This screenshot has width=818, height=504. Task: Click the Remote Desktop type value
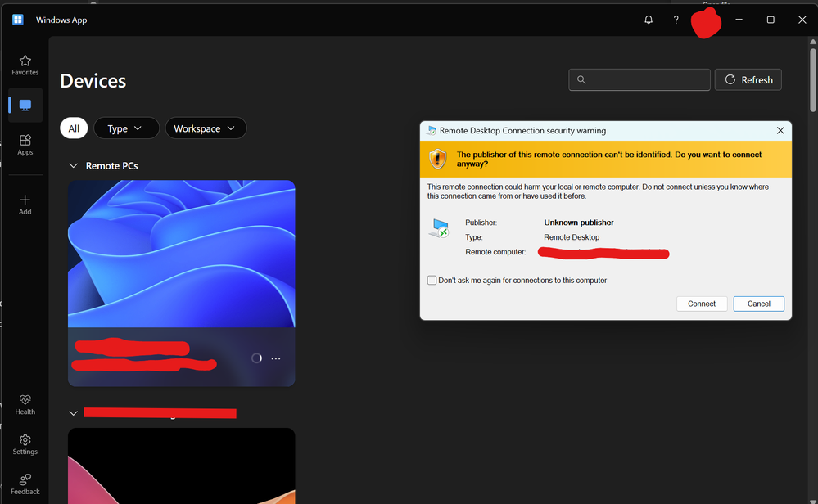(x=572, y=237)
